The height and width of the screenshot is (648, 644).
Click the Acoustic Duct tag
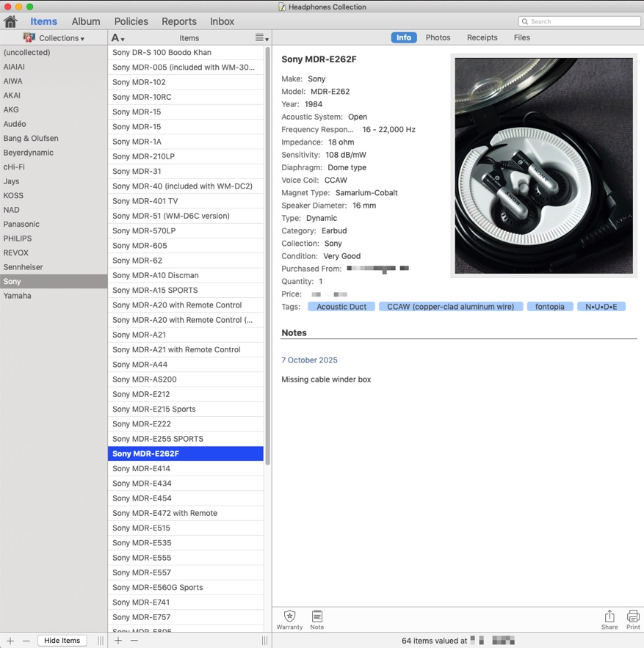tap(341, 307)
